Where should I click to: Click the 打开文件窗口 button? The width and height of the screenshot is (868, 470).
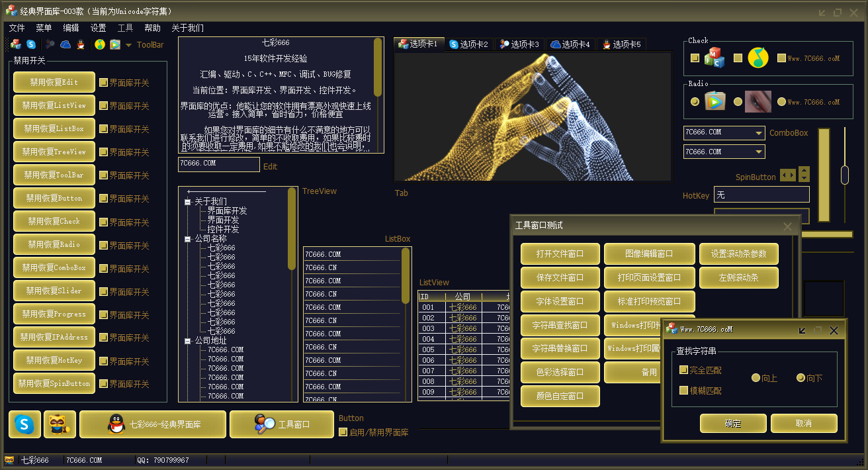tap(560, 254)
